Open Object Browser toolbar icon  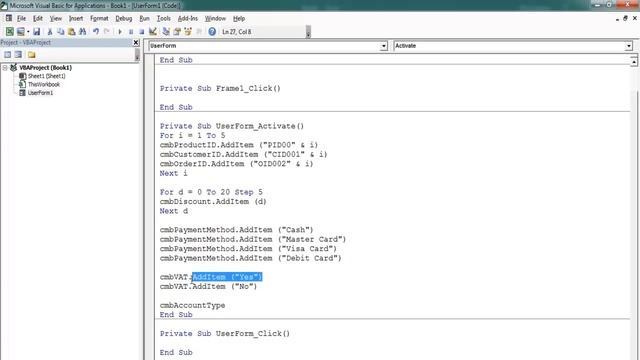[188, 31]
